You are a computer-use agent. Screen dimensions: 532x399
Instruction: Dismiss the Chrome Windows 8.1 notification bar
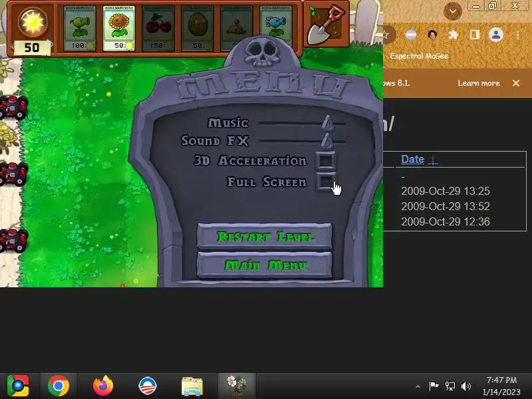516,83
